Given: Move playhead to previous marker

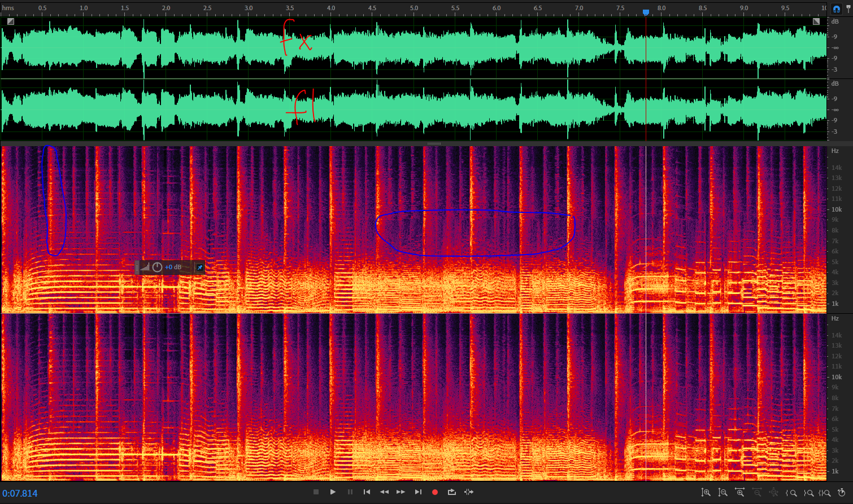Looking at the screenshot, I should tap(367, 492).
